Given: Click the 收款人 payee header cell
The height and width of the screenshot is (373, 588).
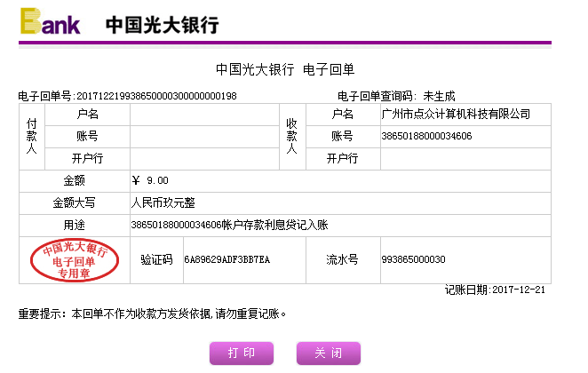Looking at the screenshot, I should (292, 137).
